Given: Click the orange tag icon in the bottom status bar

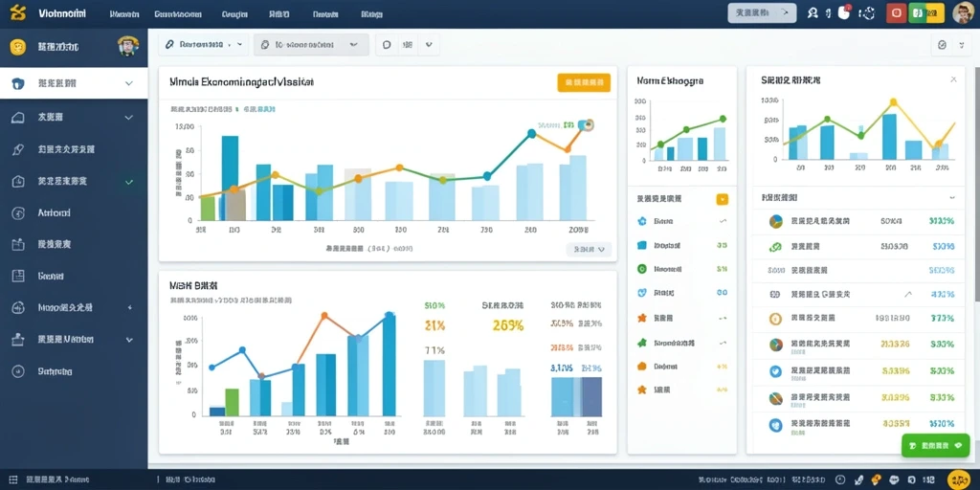Looking at the screenshot, I should coord(875,480).
